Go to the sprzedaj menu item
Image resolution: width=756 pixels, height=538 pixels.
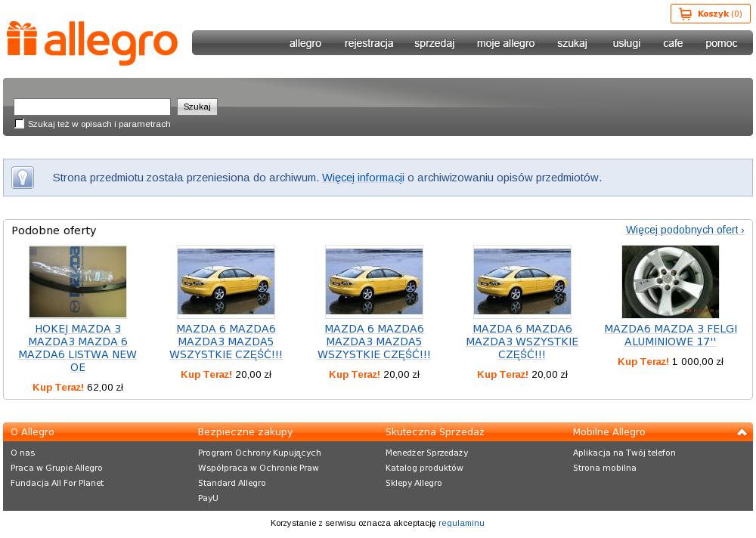coord(434,43)
